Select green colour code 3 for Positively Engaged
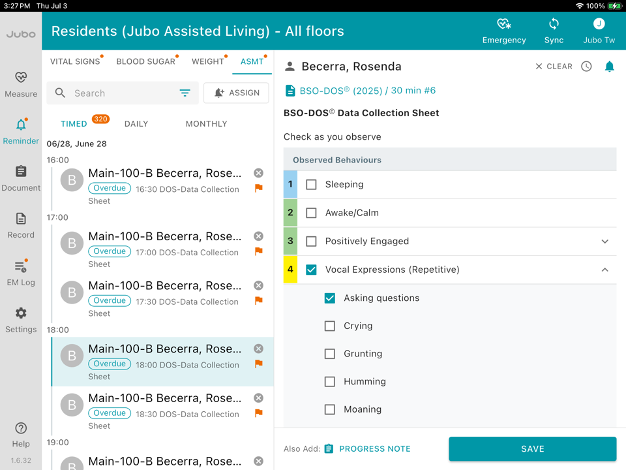The image size is (626, 470). pos(290,241)
